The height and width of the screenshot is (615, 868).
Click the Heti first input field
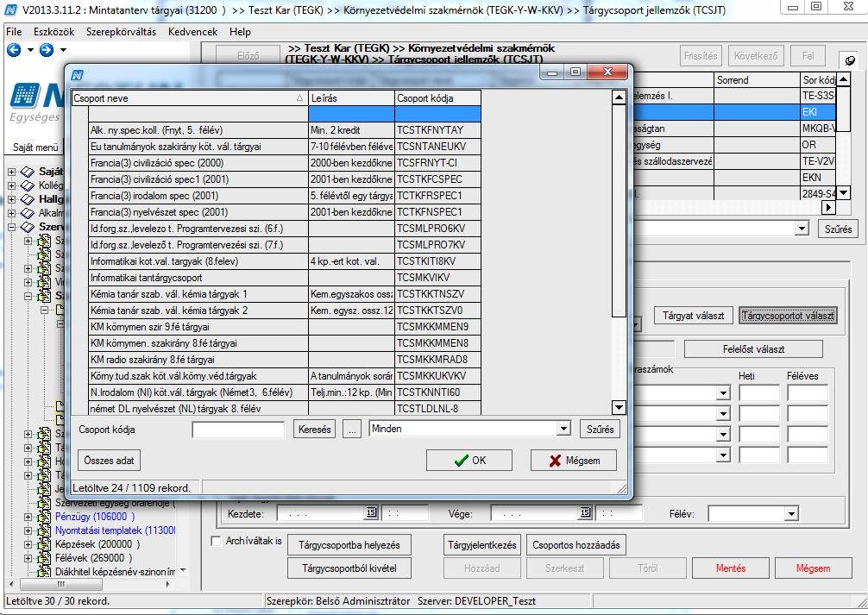click(x=759, y=393)
